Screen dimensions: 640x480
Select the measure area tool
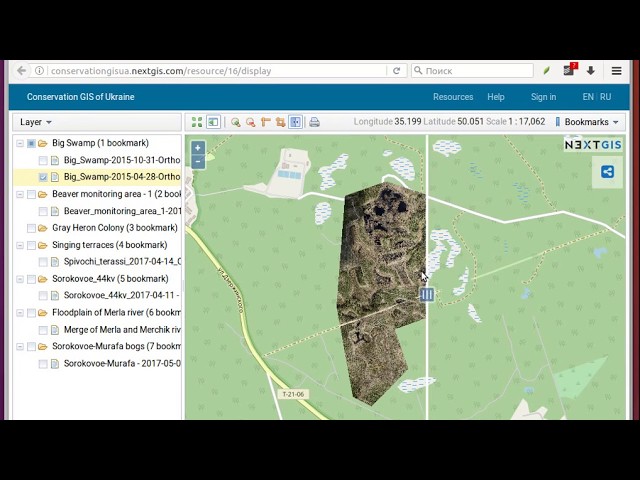click(280, 122)
